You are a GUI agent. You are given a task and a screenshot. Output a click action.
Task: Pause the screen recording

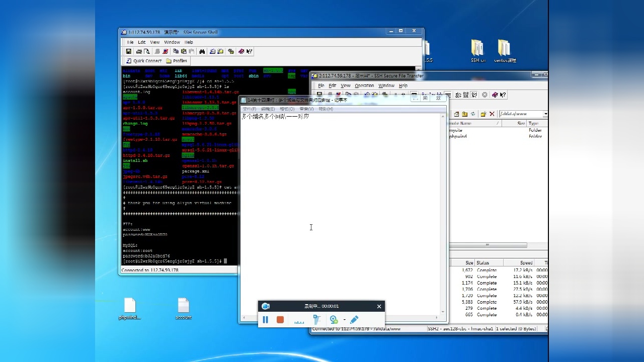click(266, 320)
